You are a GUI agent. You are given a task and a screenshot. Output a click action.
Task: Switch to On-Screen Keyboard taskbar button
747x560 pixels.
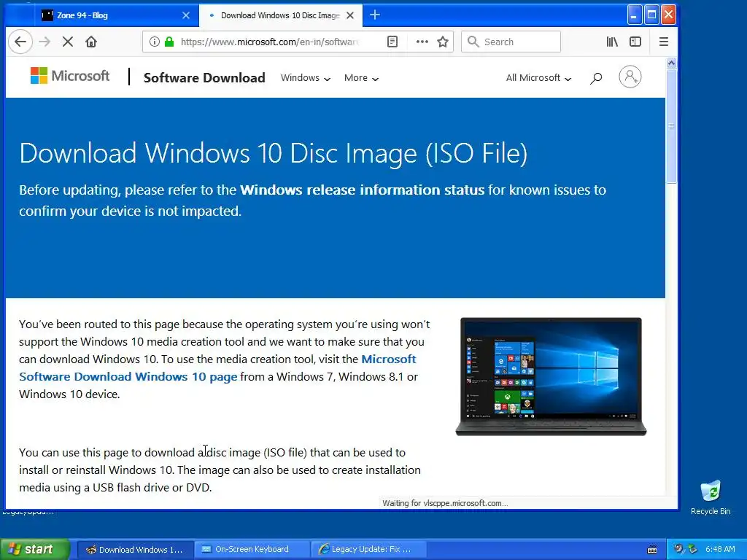(x=252, y=550)
